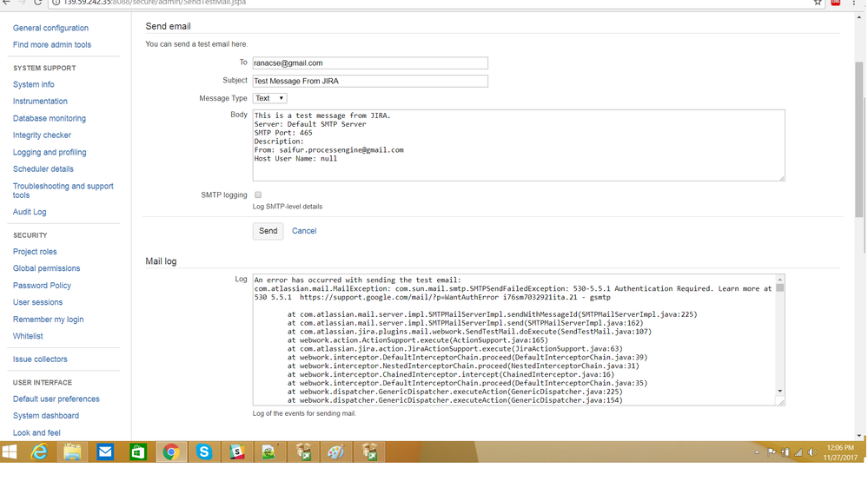Screen dimensions: 868x488
Task: Open the Windows Store taskbar icon
Action: (137, 452)
